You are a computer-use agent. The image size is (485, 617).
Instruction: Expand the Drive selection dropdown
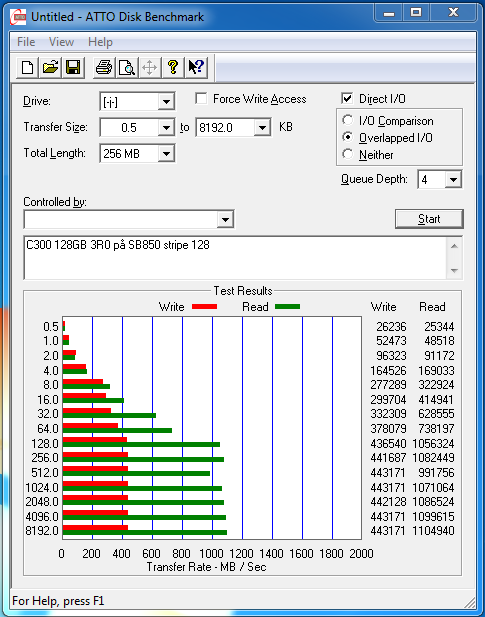[x=166, y=102]
